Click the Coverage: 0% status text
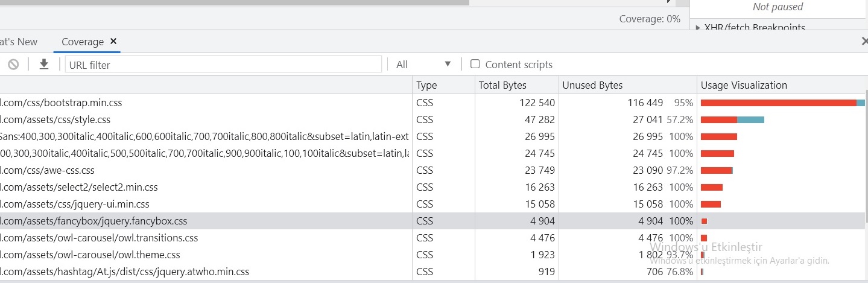 tap(650, 19)
